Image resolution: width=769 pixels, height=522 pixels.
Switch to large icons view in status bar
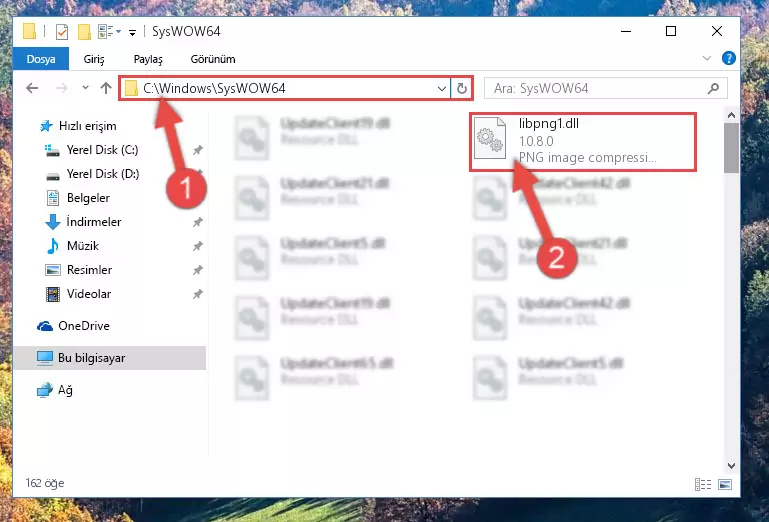(725, 485)
